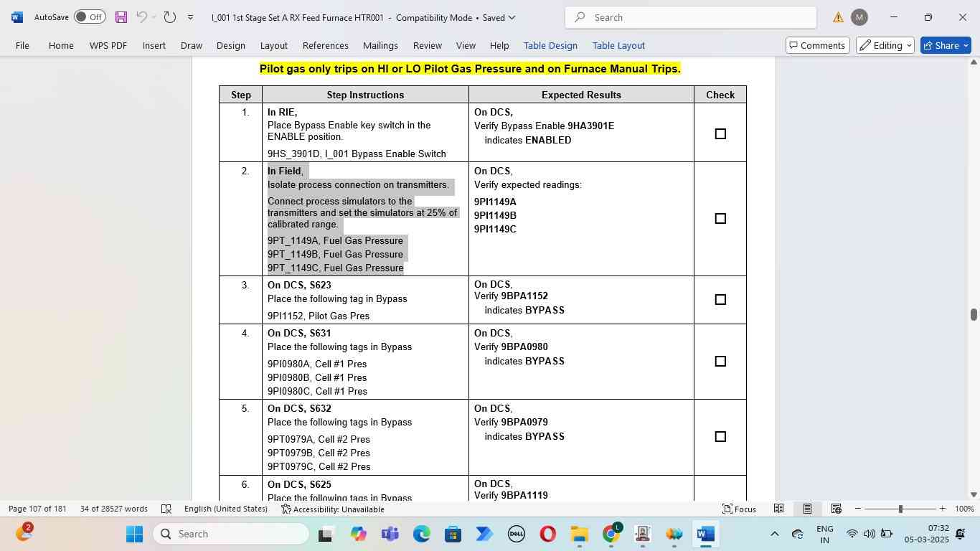Screen dimensions: 980x551
Task: Select the Read Mode view icon
Action: point(778,509)
